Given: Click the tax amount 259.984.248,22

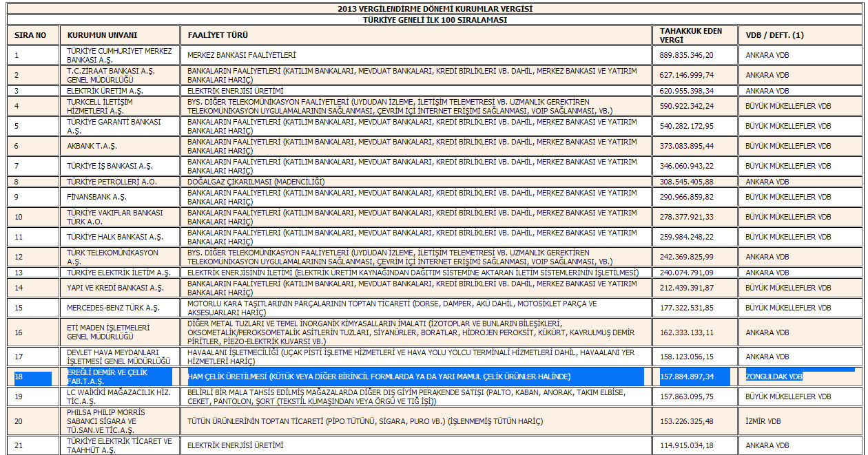Looking at the screenshot, I should 686,237.
